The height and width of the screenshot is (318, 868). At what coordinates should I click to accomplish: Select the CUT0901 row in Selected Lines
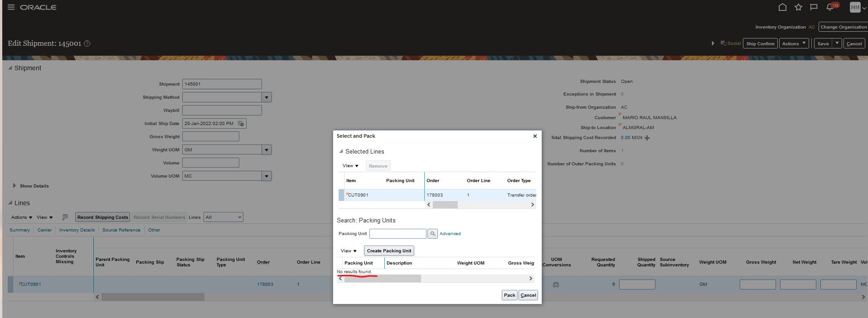(x=437, y=195)
